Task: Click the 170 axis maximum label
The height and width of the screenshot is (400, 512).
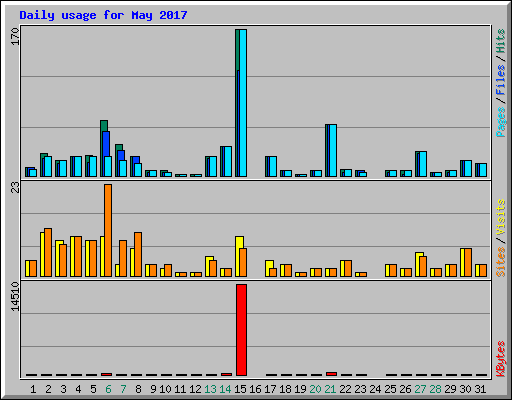Action: tap(15, 37)
